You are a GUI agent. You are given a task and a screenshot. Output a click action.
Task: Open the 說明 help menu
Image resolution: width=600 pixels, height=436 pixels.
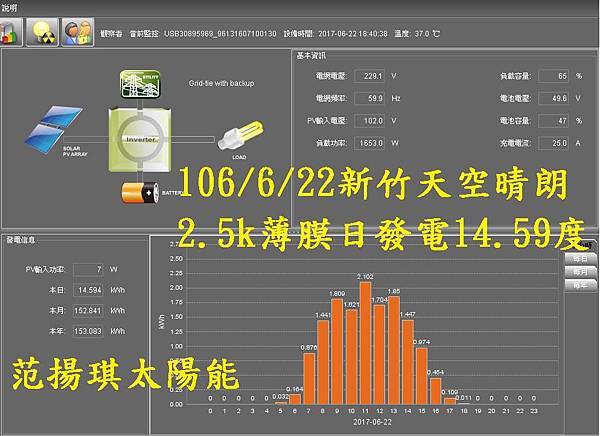point(9,7)
